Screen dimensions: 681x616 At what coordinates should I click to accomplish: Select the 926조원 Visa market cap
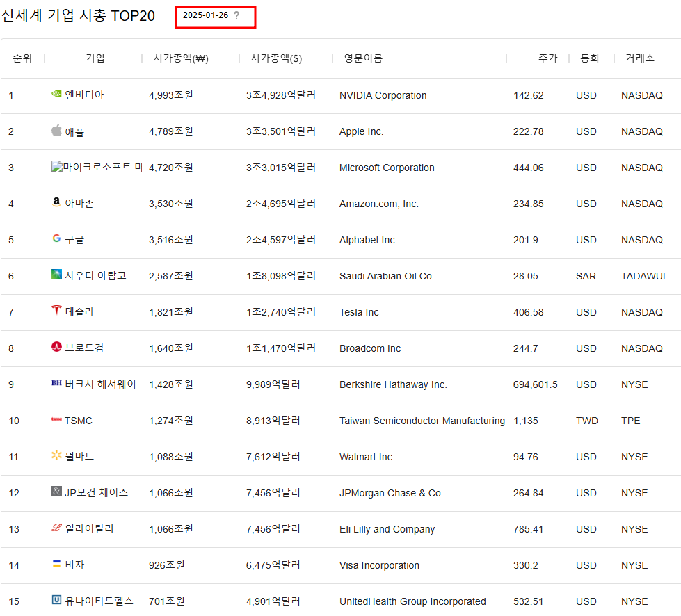(x=167, y=565)
